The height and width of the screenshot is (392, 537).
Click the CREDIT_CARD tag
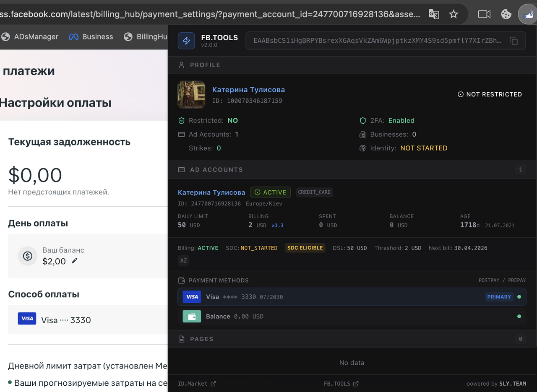point(314,192)
